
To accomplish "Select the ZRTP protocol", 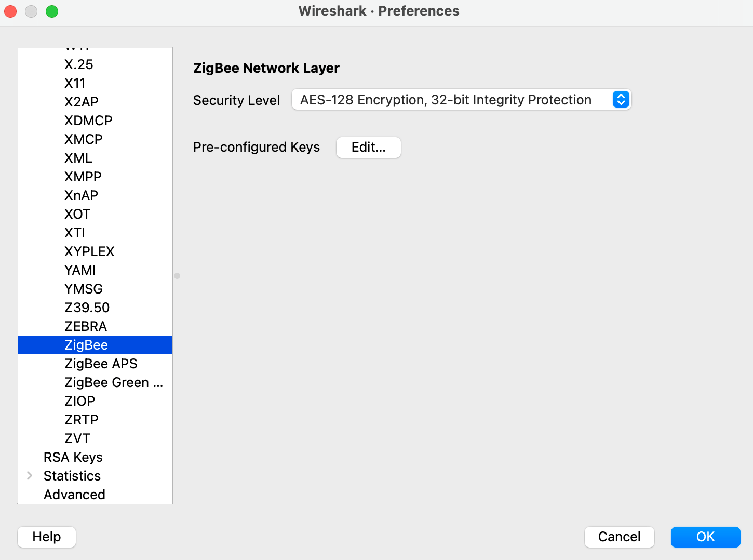I will click(81, 419).
